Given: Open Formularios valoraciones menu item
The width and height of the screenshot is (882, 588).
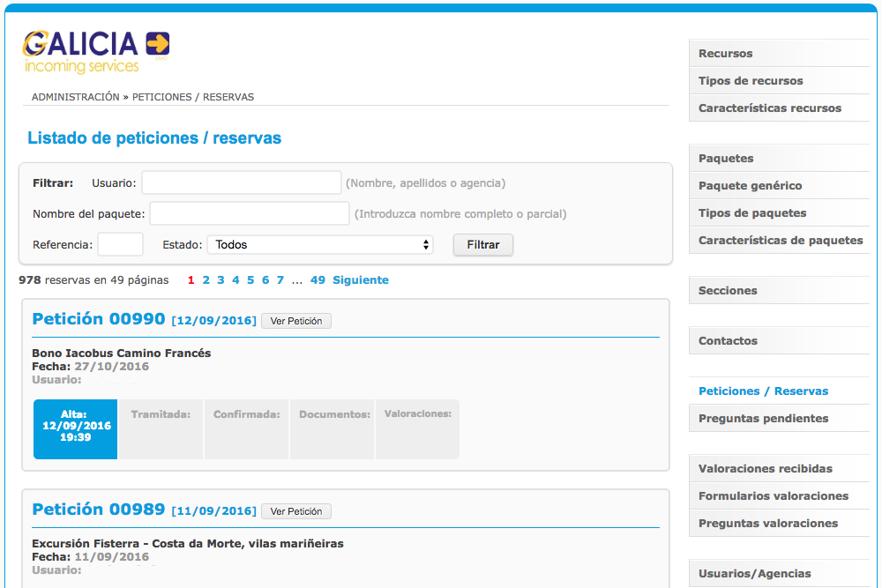Looking at the screenshot, I should [x=779, y=495].
